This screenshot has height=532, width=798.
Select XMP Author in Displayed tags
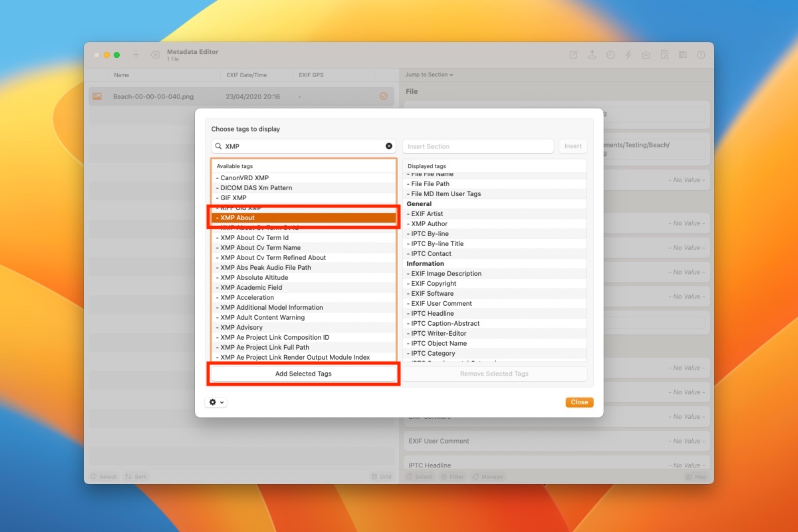(x=495, y=223)
